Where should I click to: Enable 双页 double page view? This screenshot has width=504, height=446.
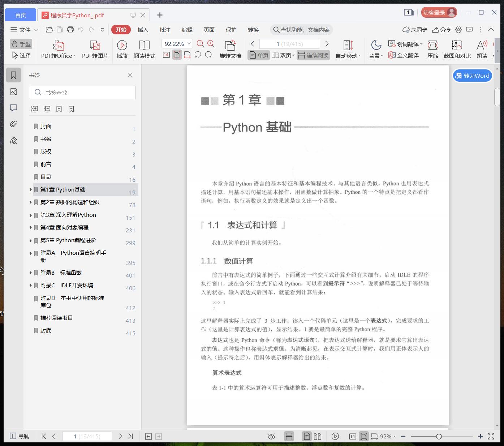point(283,55)
